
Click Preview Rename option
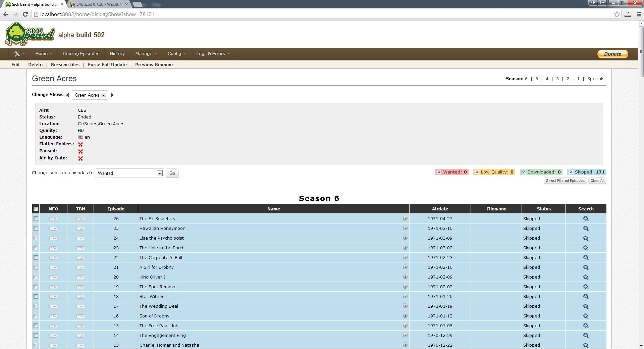pos(154,65)
